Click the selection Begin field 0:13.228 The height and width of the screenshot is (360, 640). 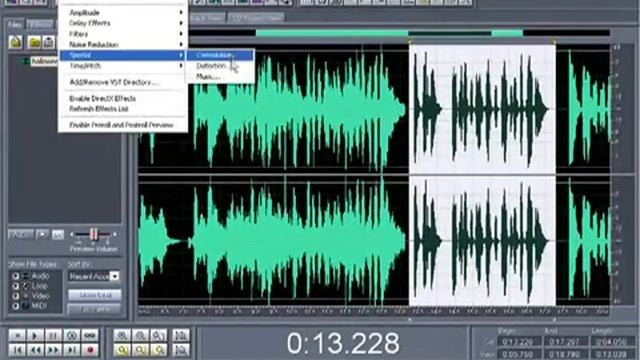519,342
